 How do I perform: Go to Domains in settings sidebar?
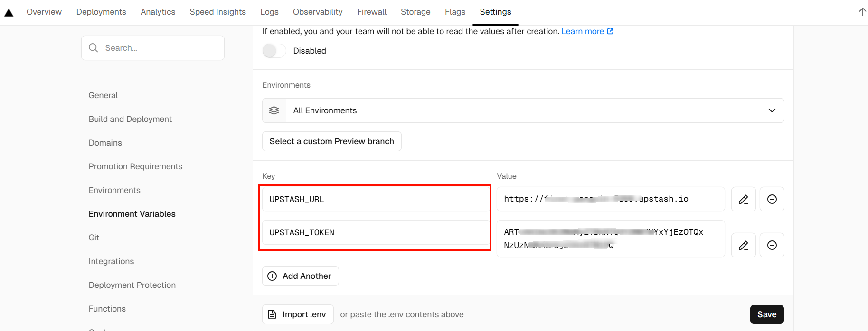click(105, 143)
